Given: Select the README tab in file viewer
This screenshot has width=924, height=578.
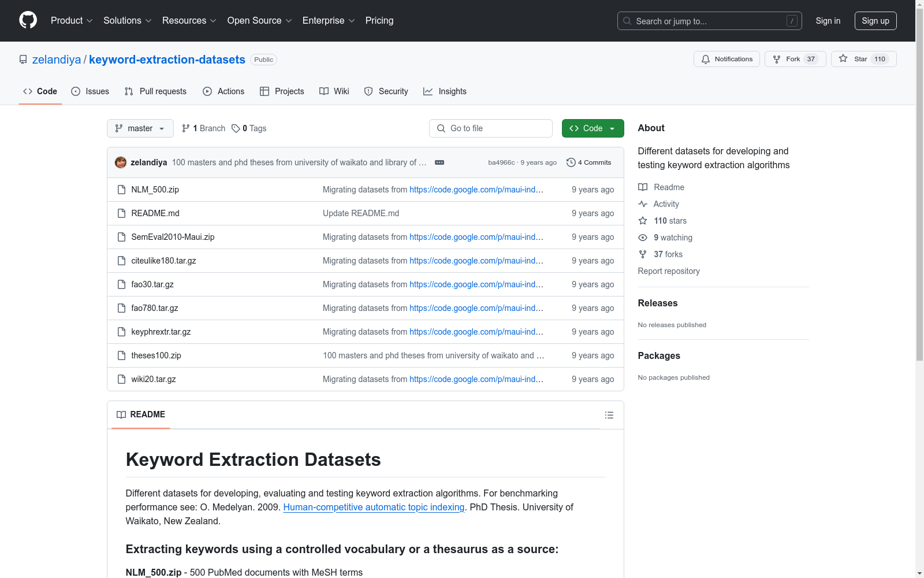Looking at the screenshot, I should 141,414.
